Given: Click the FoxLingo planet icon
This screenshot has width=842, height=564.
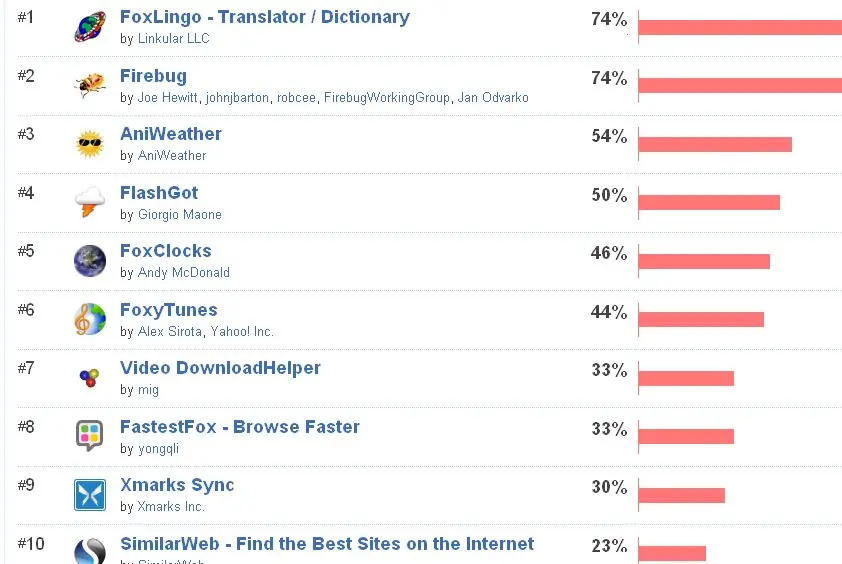Looking at the screenshot, I should tap(90, 27).
